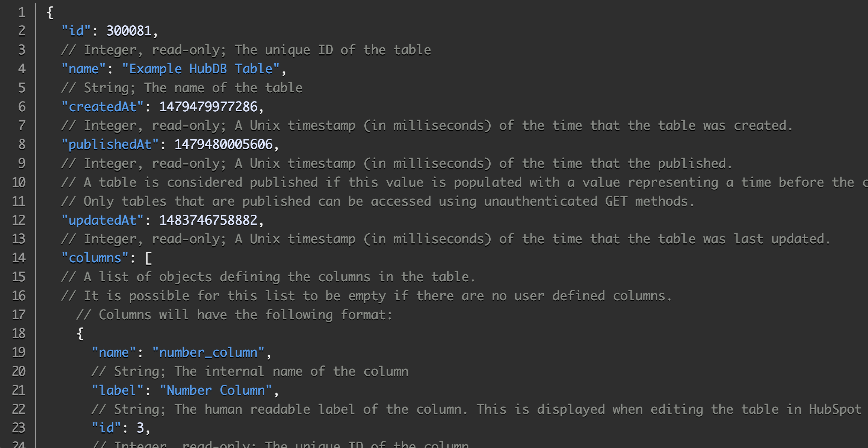The width and height of the screenshot is (868, 448).
Task: Click the "createdAt" key
Action: (x=103, y=107)
